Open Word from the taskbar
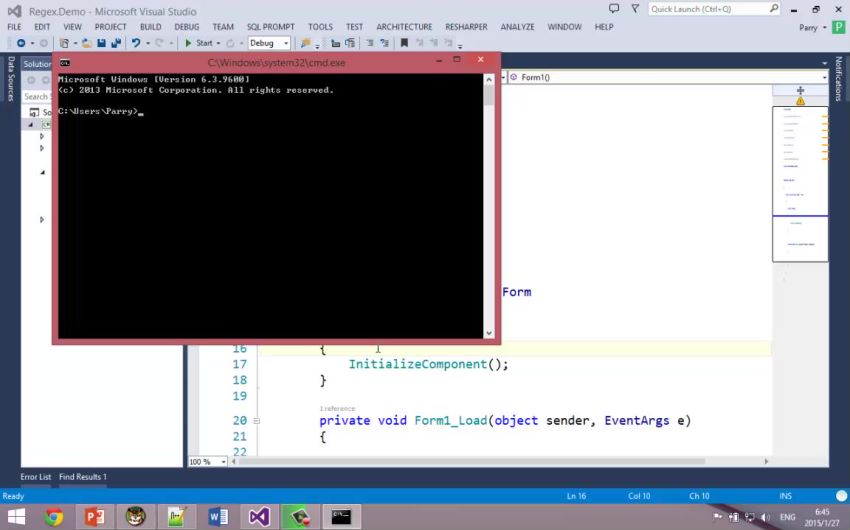 tap(218, 516)
